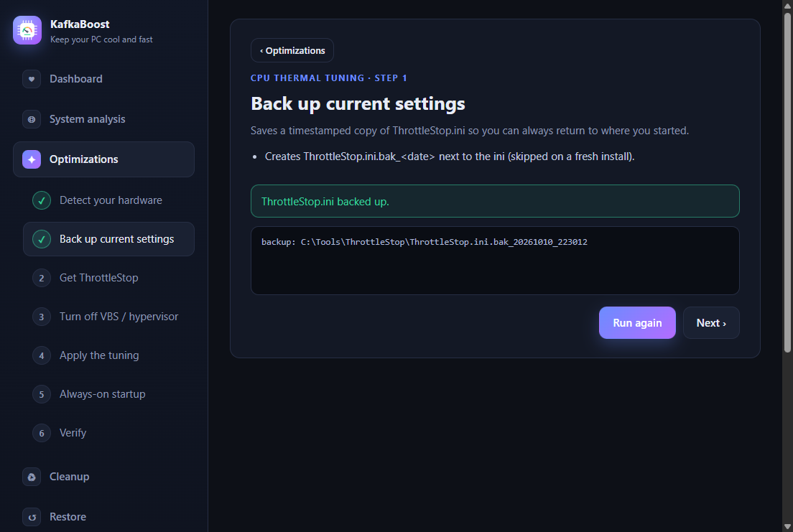Click the 'Back up current settings' heading
Viewport: 793px width, 532px height.
358,103
